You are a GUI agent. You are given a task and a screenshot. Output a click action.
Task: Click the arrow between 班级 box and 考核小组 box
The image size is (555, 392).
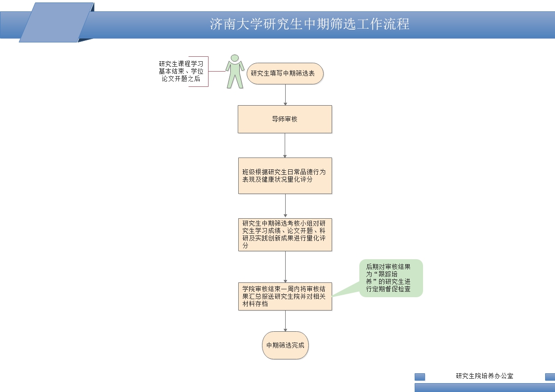285,206
